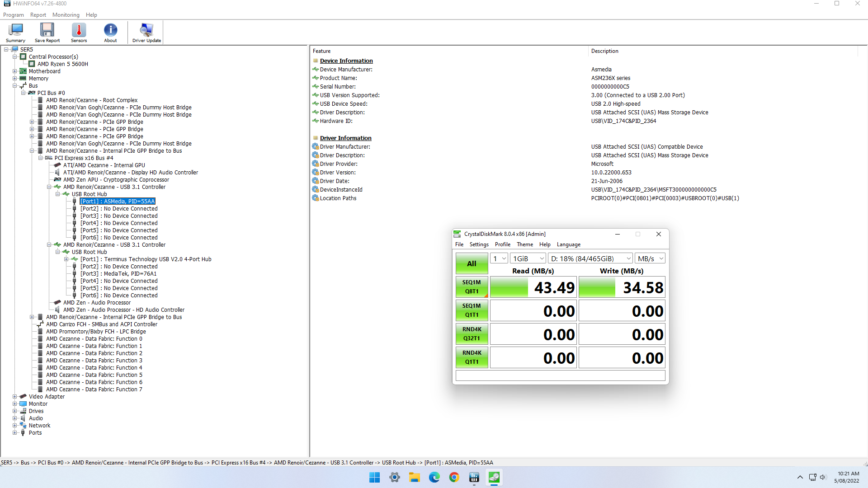
Task: Open CrystalDiskMark File menu
Action: [459, 244]
